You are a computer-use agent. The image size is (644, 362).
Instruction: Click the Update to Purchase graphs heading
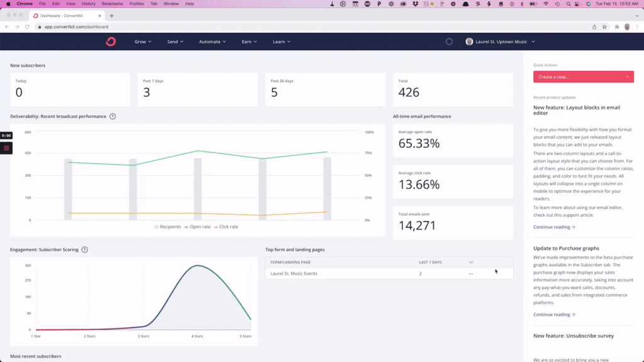[566, 248]
